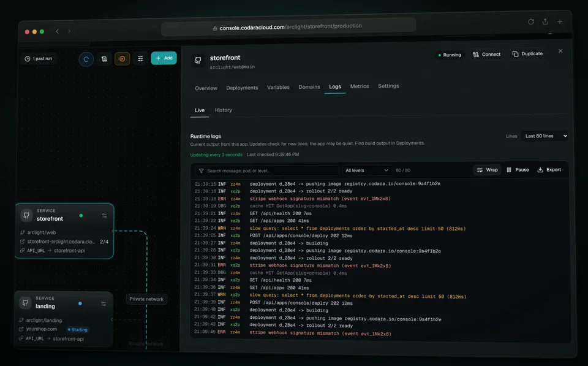Switch to the Overview tab
The image size is (588, 366).
(206, 88)
